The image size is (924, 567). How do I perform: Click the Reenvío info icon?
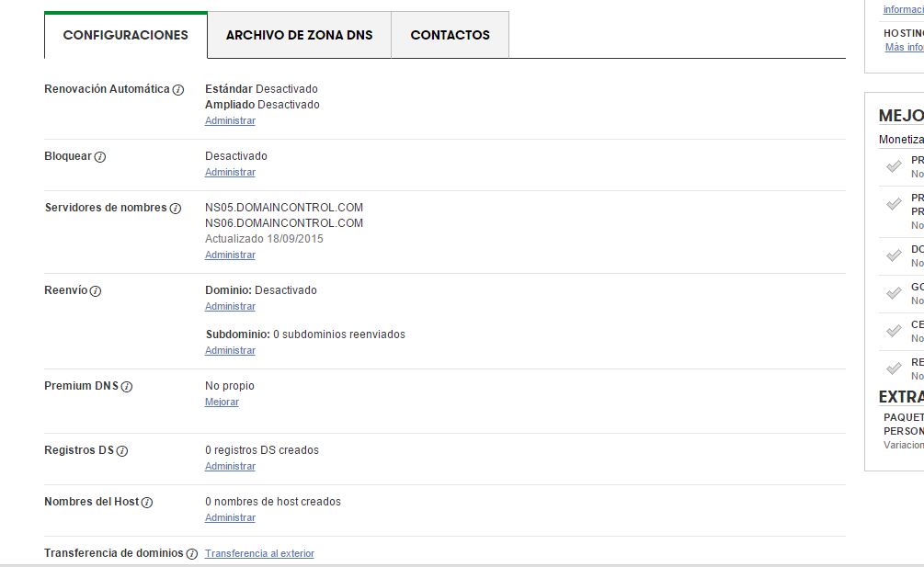[96, 291]
